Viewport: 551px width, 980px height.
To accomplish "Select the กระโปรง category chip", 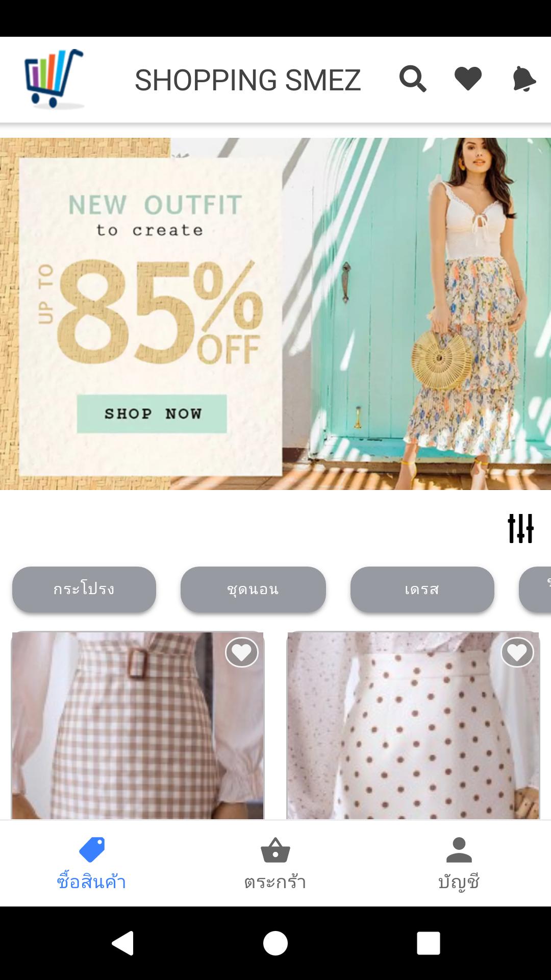I will 84,590.
